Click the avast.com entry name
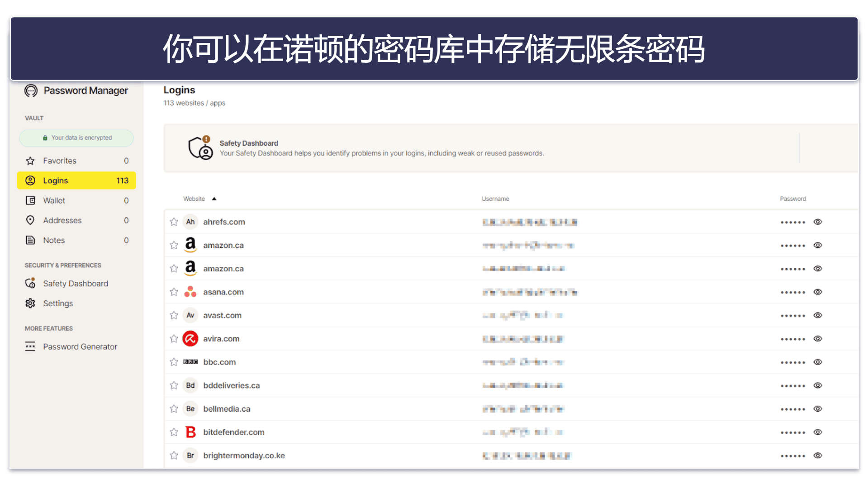The image size is (868, 488). 222,316
